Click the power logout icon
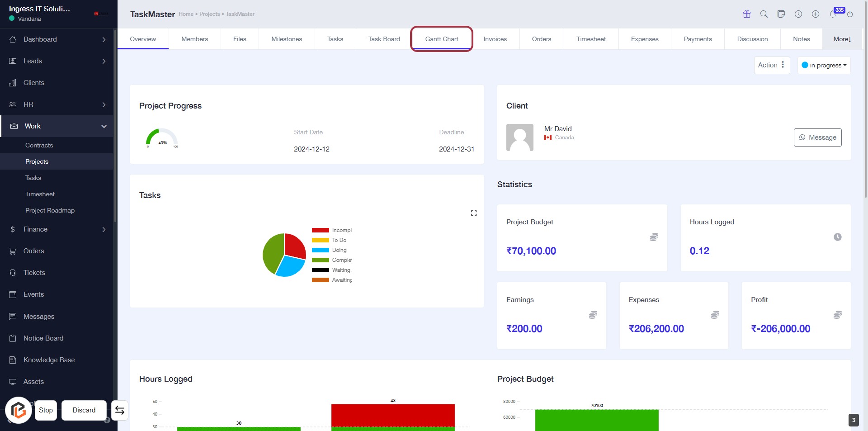This screenshot has width=868, height=431. coord(850,14)
